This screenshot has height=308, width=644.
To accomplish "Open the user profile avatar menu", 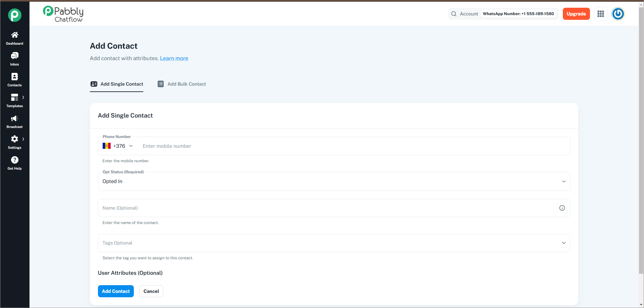I will coord(618,14).
